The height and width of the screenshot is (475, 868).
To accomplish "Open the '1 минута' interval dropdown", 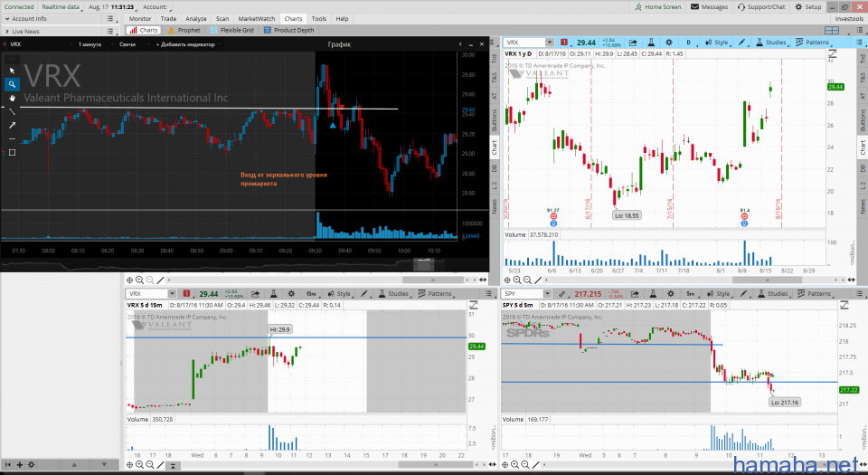I will click(x=91, y=44).
